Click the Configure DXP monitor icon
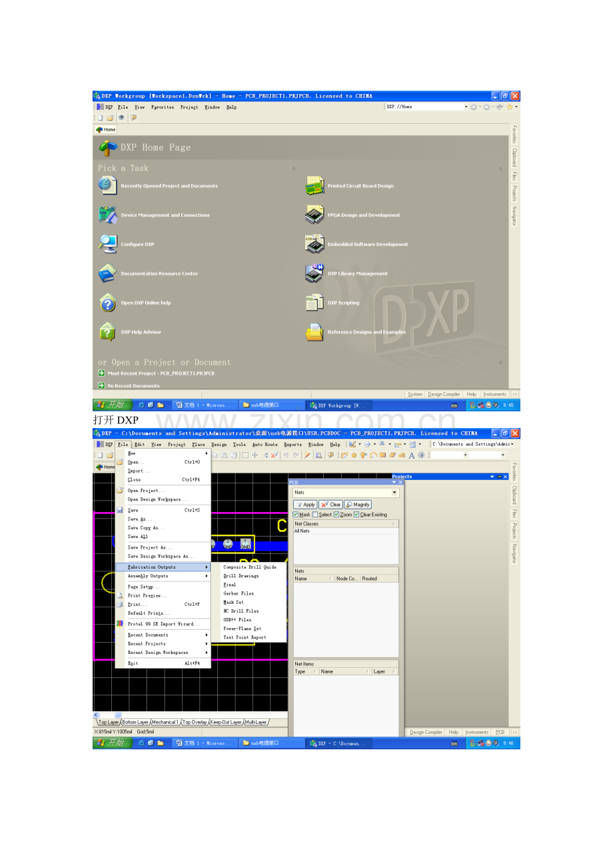613x868 pixels. tap(108, 244)
